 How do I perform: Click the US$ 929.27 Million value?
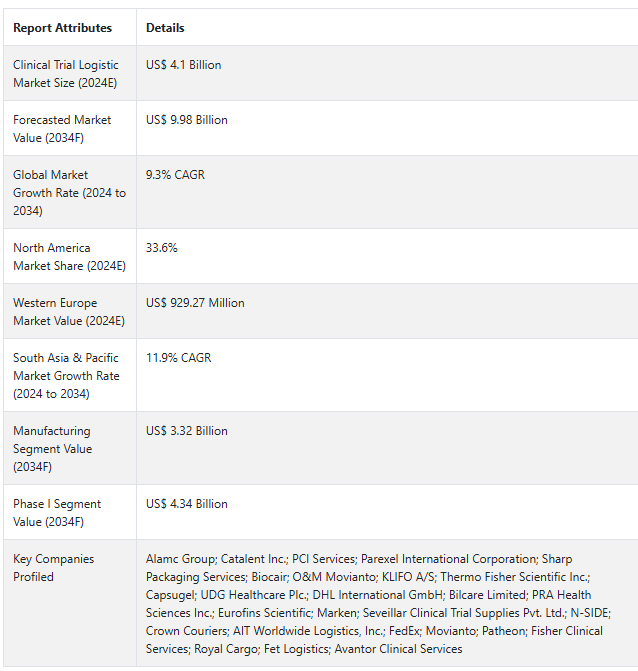(195, 303)
